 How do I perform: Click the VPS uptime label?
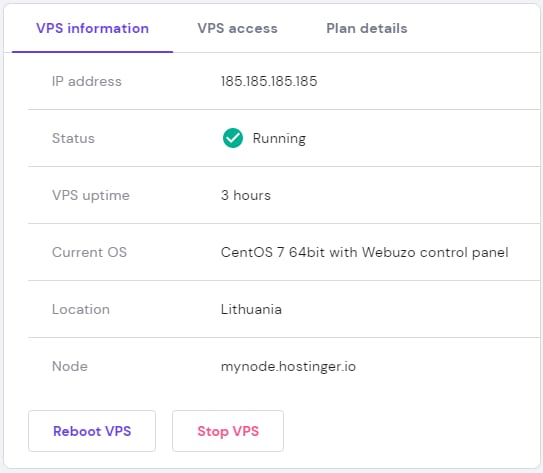coord(91,196)
